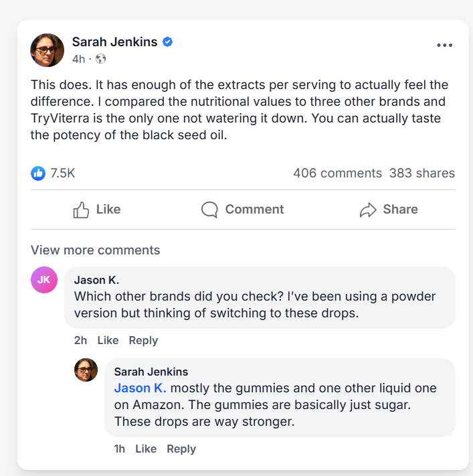Click the 4h post timestamp

coord(78,59)
